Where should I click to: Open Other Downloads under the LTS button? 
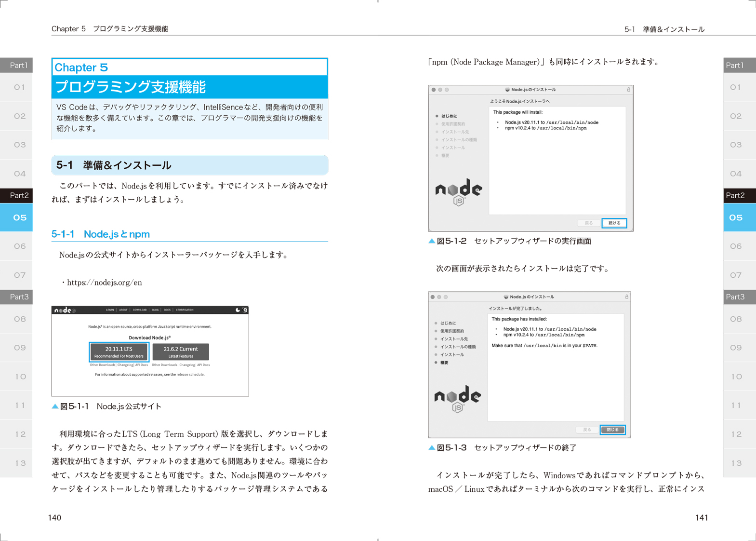point(102,365)
